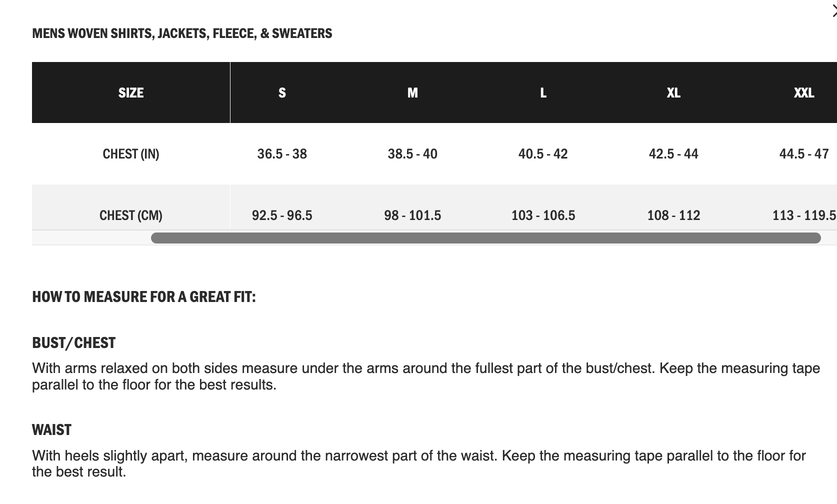Click the 103 - 106.5 centimeter value
837x504 pixels.
pos(543,215)
